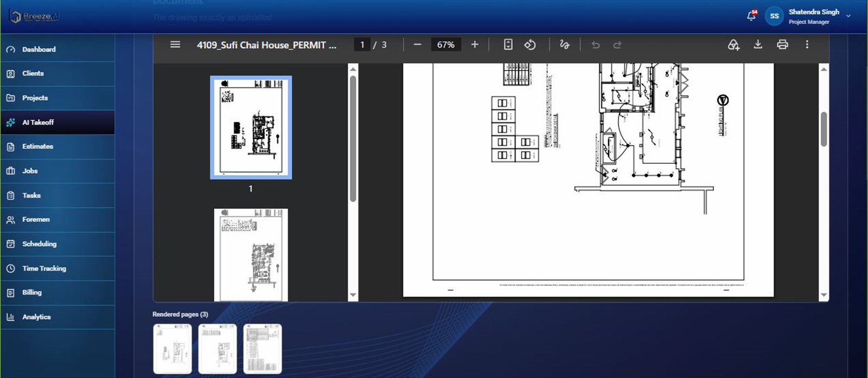Expand the Shatendra Singh account dropdown

pos(848,16)
